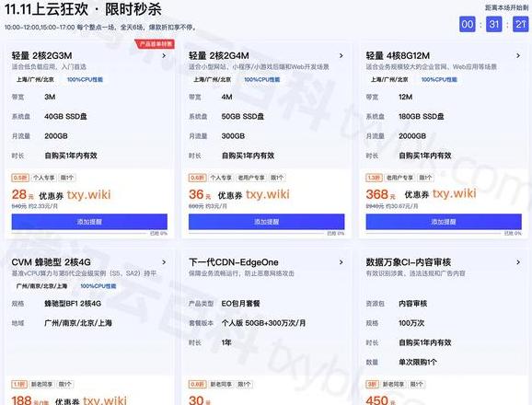The height and width of the screenshot is (405, 532).
Task: Click the 100万次 spec value
Action: coord(411,323)
